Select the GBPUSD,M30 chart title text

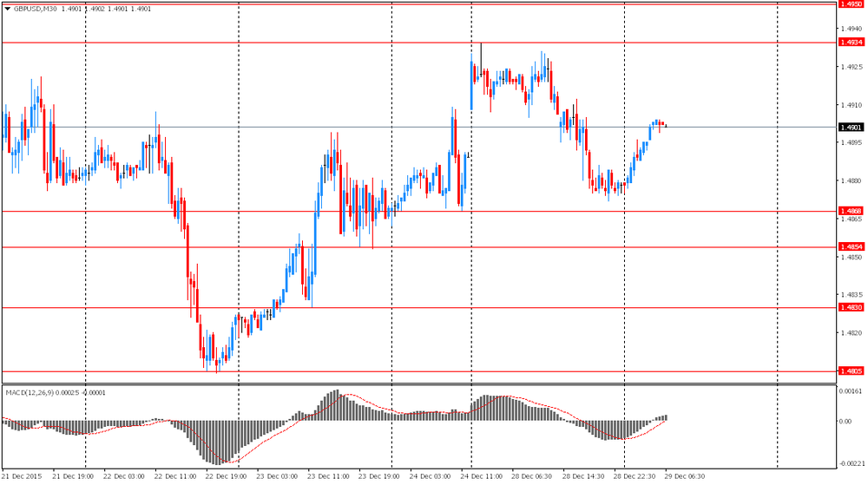pyautogui.click(x=35, y=9)
